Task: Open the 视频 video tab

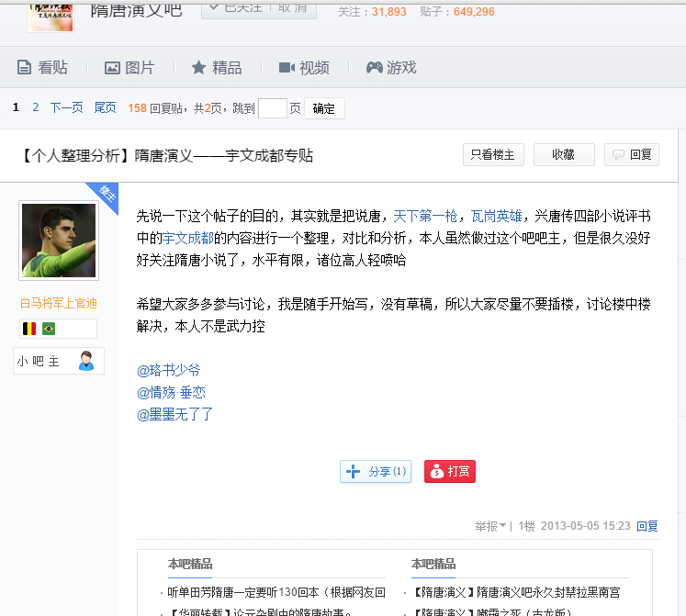Action: (304, 67)
